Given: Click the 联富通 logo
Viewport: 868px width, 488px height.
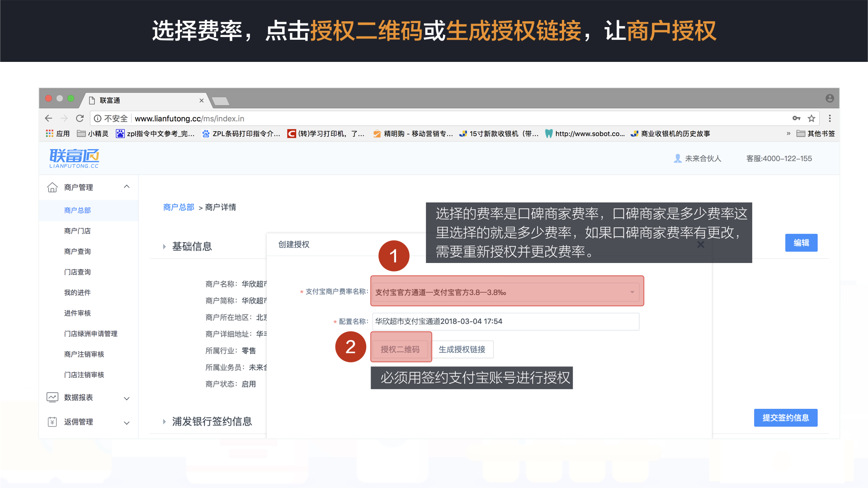Looking at the screenshot, I should (74, 159).
